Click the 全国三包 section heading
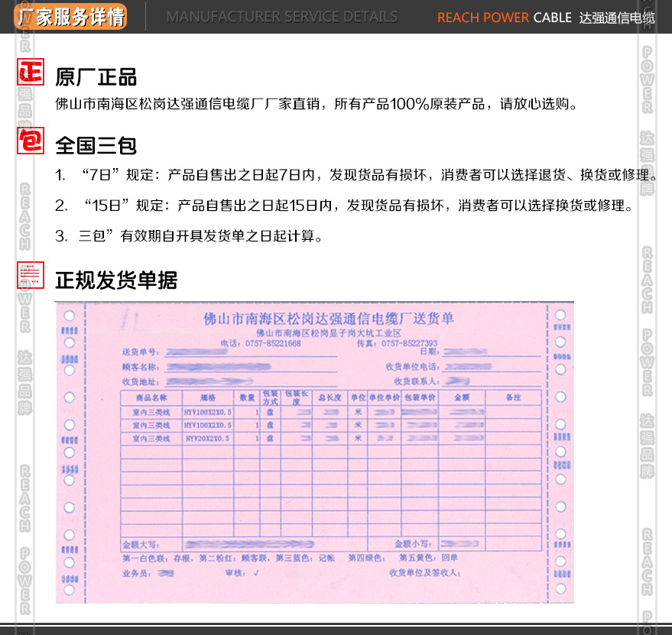The image size is (672, 635). click(x=96, y=146)
